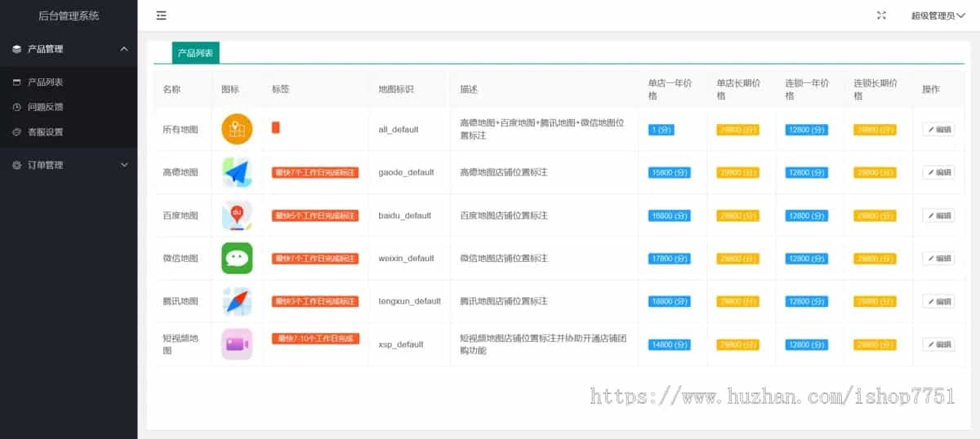The image size is (980, 439).
Task: Click the 连锁长期 29800 badge in 微信地图 row
Action: coord(875,258)
